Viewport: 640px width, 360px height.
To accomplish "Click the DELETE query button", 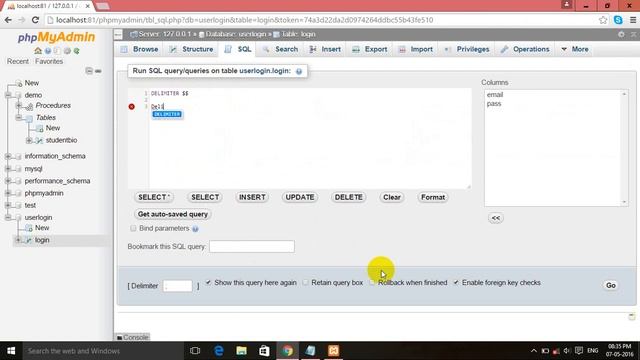I will click(x=349, y=197).
